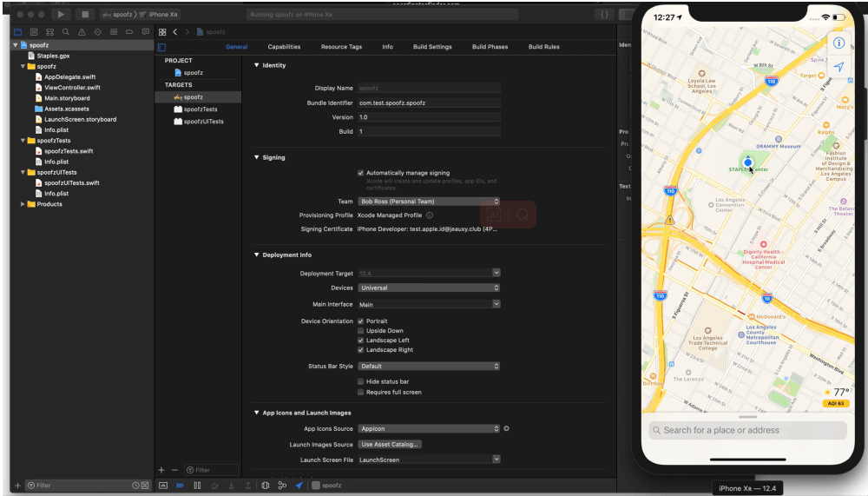
Task: Hide the debug area
Action: [163, 486]
